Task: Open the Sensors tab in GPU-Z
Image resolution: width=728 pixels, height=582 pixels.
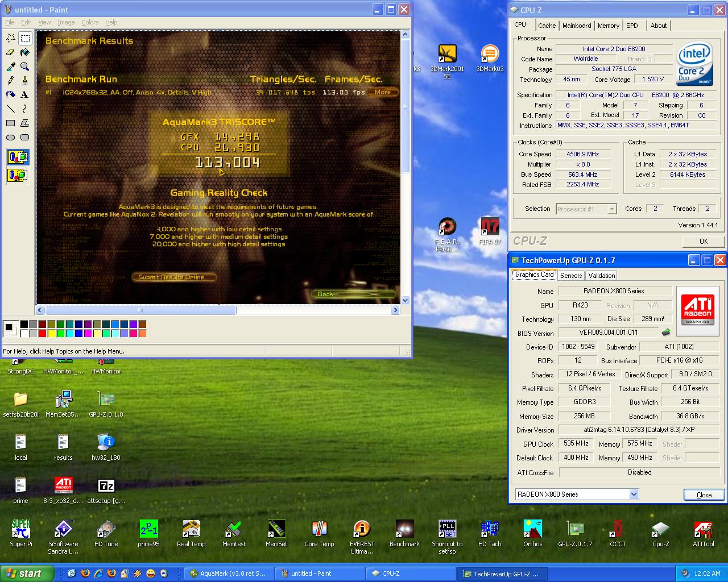Action: click(x=571, y=275)
